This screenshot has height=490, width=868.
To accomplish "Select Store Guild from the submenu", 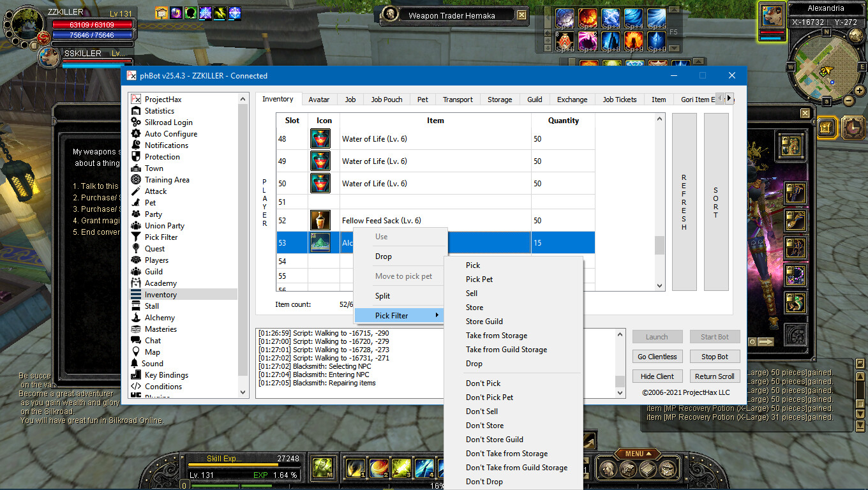I will [x=484, y=322].
